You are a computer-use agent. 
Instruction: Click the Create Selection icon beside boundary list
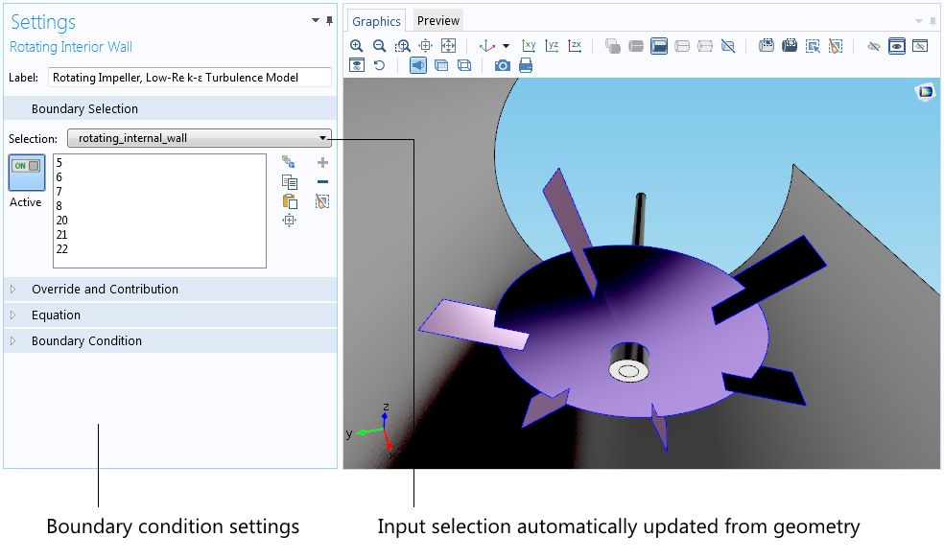[289, 162]
